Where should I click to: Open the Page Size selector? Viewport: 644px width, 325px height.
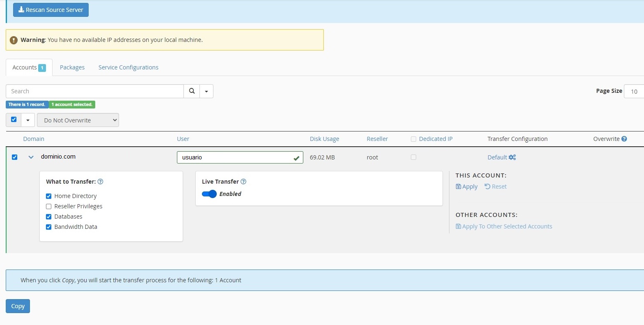tap(634, 91)
